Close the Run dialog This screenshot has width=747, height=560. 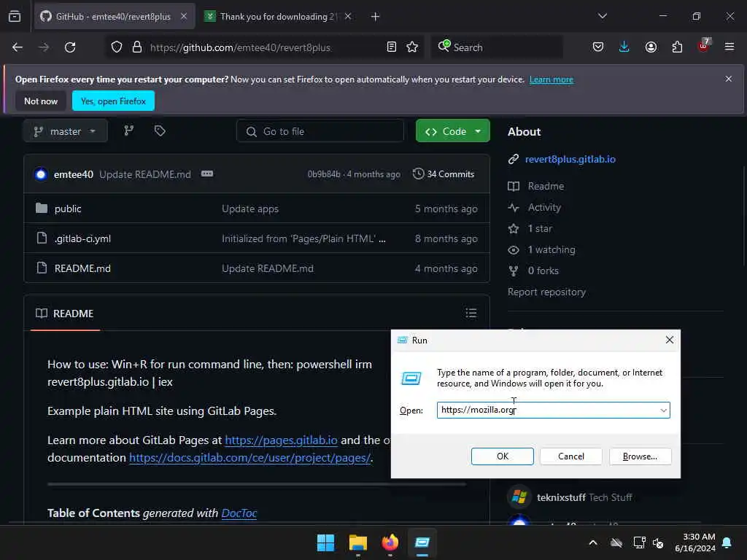click(670, 340)
